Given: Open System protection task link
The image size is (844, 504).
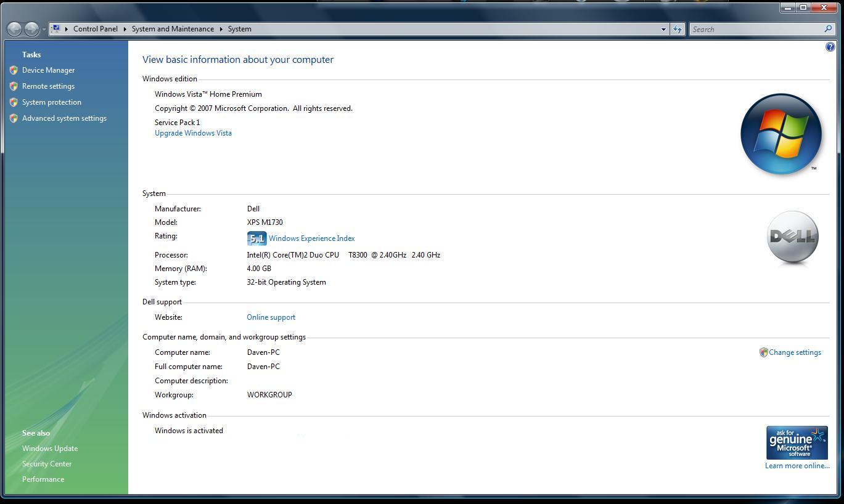Looking at the screenshot, I should click(52, 102).
